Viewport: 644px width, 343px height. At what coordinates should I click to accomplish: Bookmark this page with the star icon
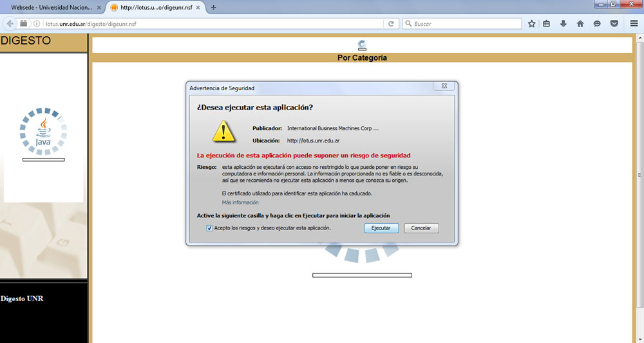[531, 24]
